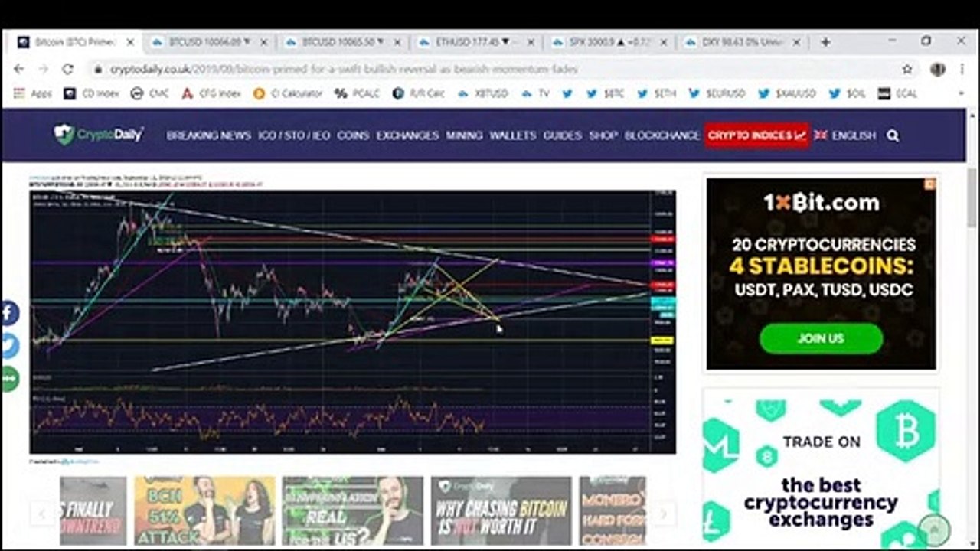
Task: Open the site search magnifier icon
Action: [893, 135]
